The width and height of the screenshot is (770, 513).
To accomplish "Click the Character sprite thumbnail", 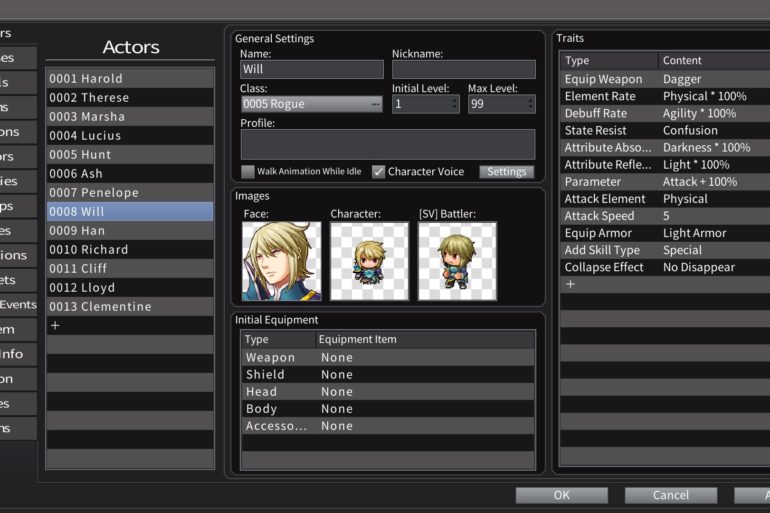I will [x=369, y=261].
